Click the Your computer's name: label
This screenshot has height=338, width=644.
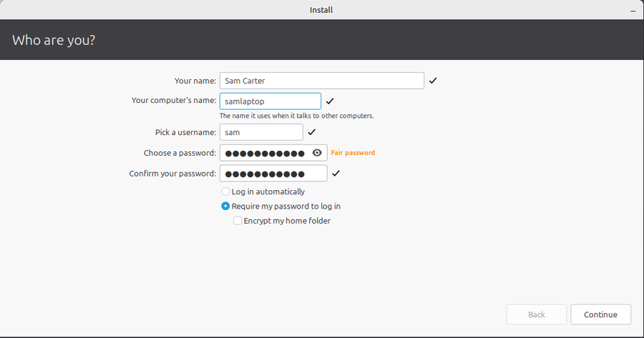click(x=174, y=100)
